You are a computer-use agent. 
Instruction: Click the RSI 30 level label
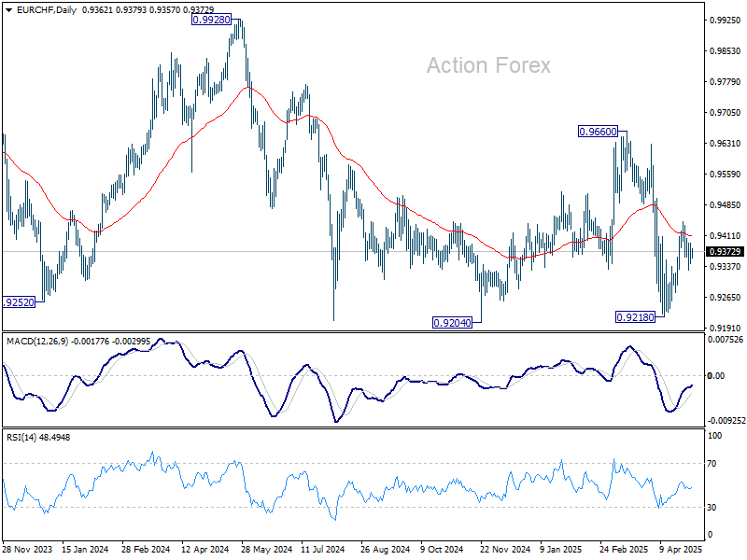tap(712, 508)
